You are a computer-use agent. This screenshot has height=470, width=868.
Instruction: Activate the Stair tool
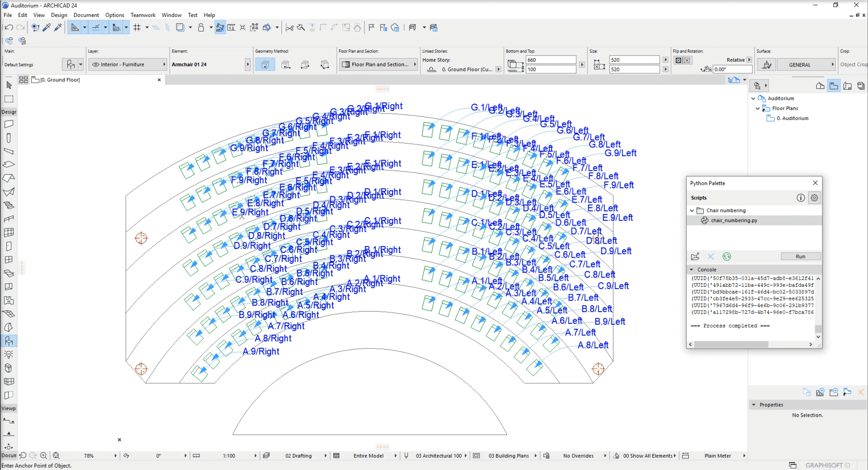[9, 205]
